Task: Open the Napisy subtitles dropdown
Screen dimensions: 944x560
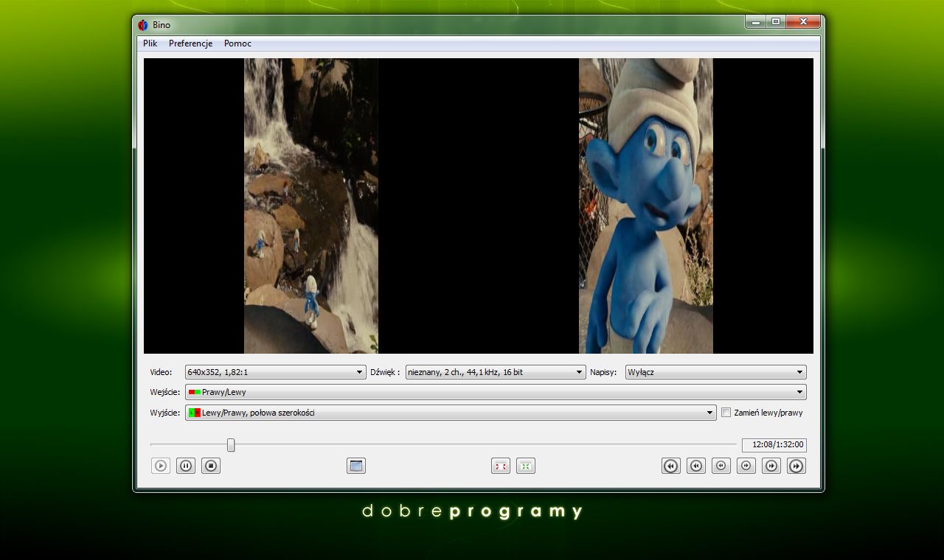Action: click(x=716, y=372)
